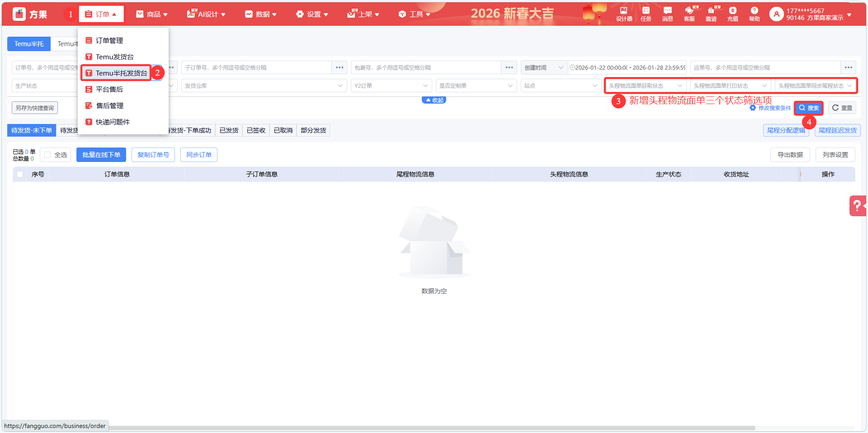Collapse filters with the 收起 button
The height and width of the screenshot is (433, 868).
click(434, 100)
